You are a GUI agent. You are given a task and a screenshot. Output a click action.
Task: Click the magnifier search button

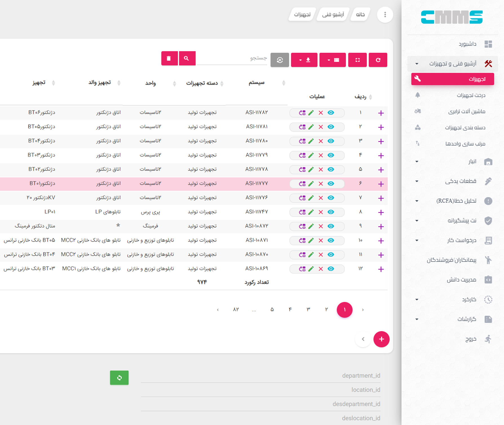pyautogui.click(x=187, y=58)
